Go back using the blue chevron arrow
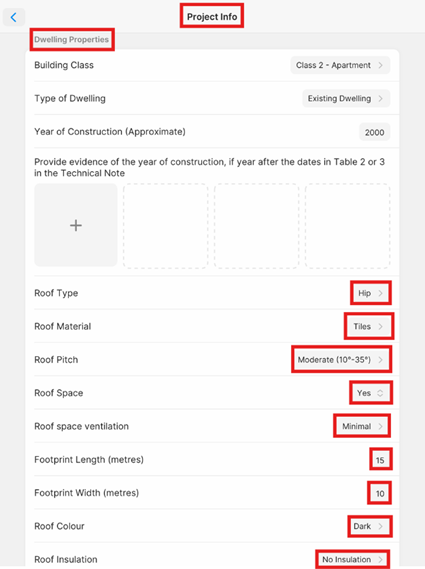The image size is (425, 569). 14,17
